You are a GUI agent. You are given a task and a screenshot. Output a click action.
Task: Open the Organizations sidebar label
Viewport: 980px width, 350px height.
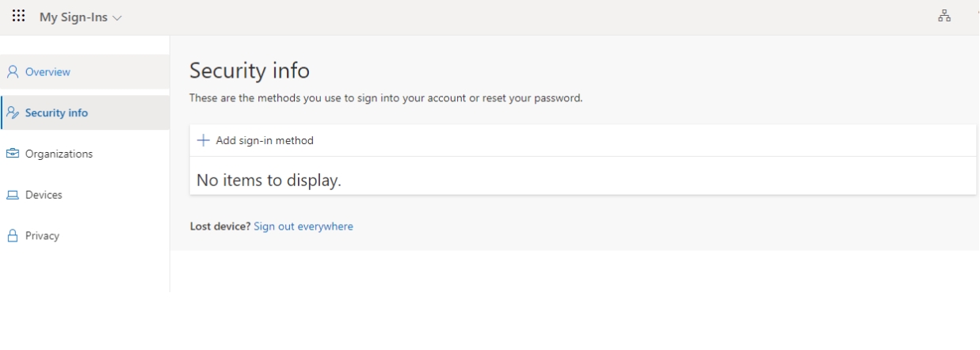tap(59, 154)
